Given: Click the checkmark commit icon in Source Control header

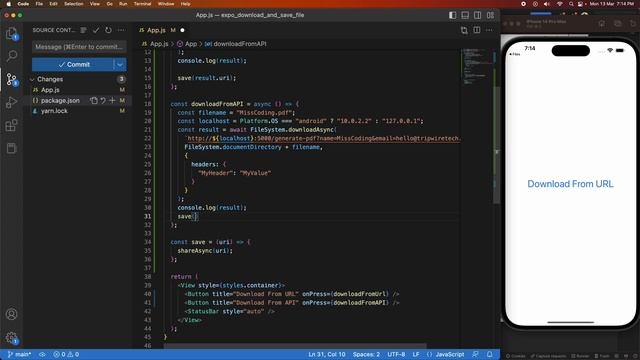Looking at the screenshot, I should click(96, 30).
